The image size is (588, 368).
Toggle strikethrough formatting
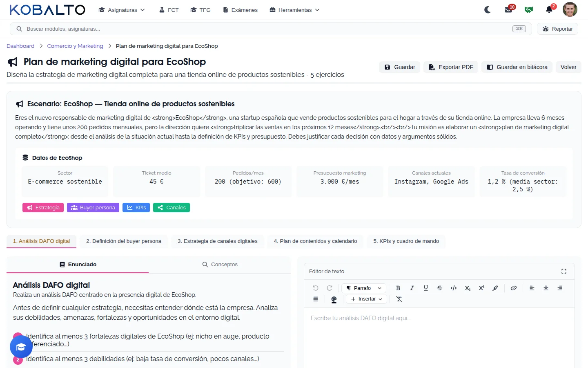(440, 288)
